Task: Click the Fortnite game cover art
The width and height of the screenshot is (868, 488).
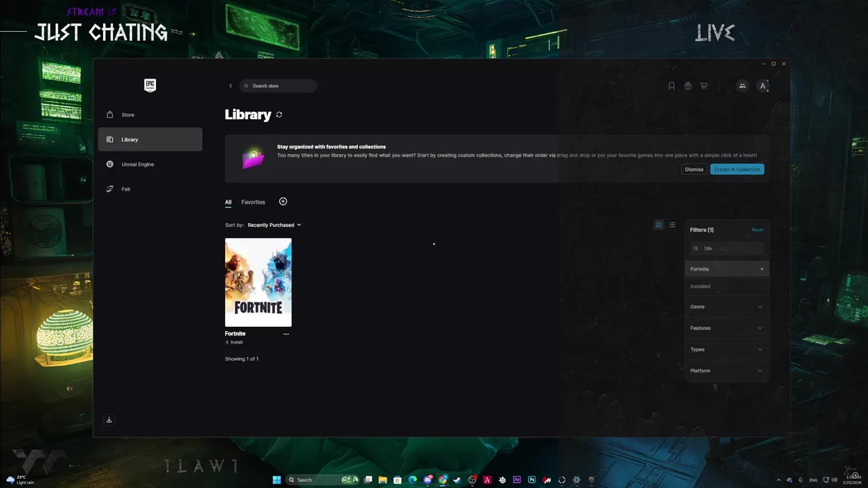Action: [x=258, y=282]
